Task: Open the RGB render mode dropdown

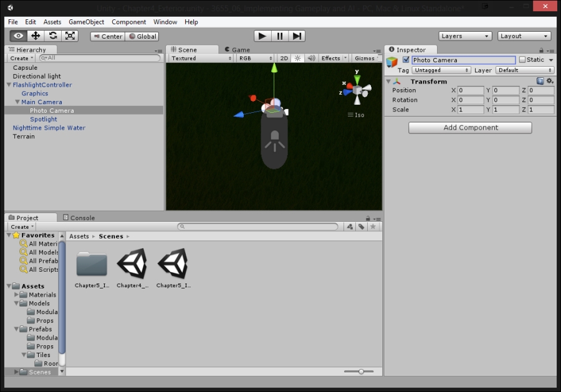Action: (x=256, y=59)
